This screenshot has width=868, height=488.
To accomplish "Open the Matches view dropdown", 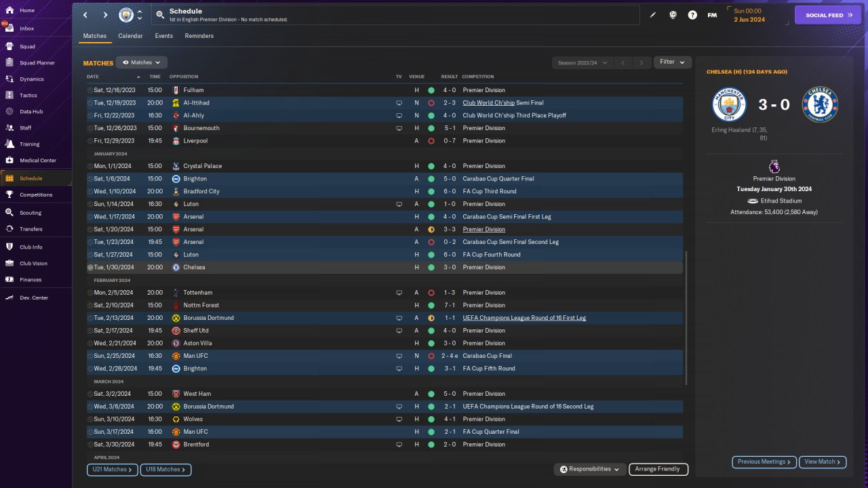I will coord(142,62).
